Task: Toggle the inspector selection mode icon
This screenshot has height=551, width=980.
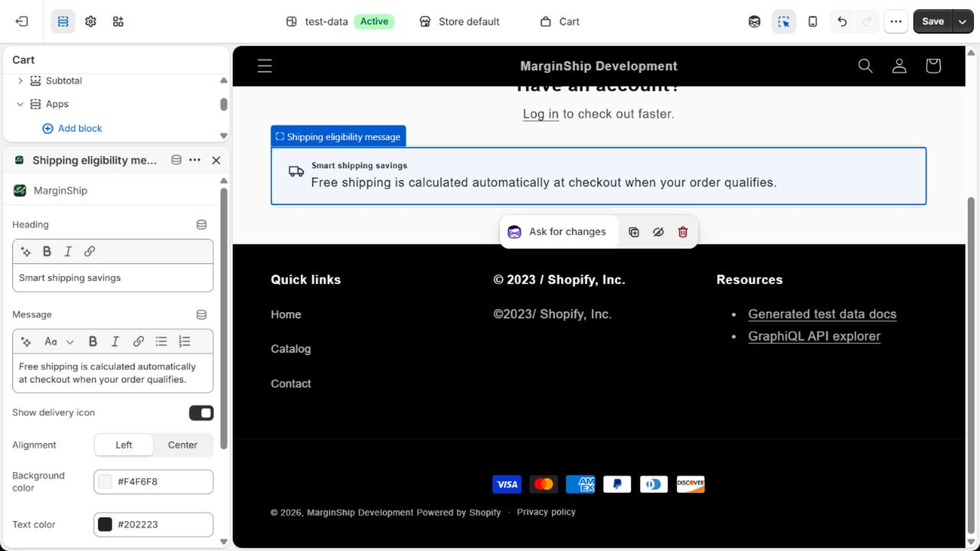Action: click(x=784, y=21)
